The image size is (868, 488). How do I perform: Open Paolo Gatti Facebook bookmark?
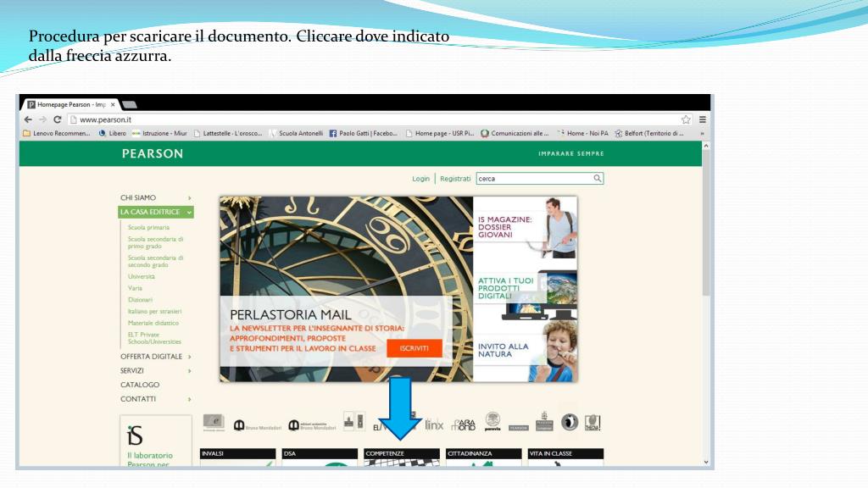(363, 133)
